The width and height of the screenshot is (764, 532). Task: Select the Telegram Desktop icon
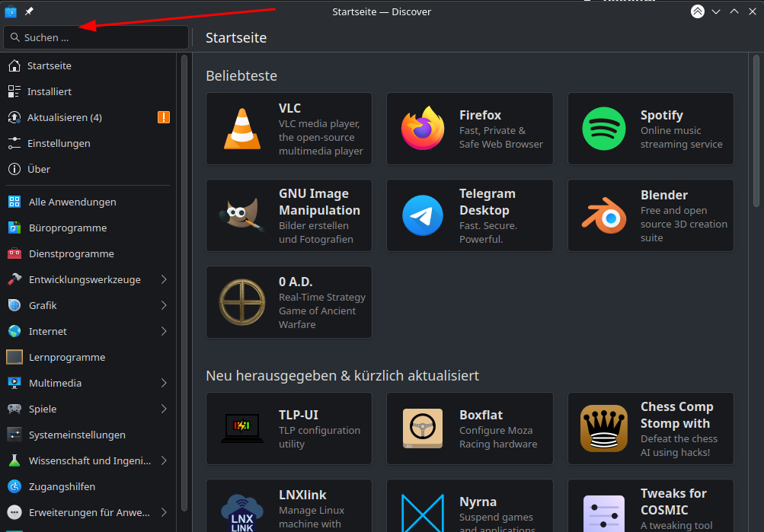(423, 215)
